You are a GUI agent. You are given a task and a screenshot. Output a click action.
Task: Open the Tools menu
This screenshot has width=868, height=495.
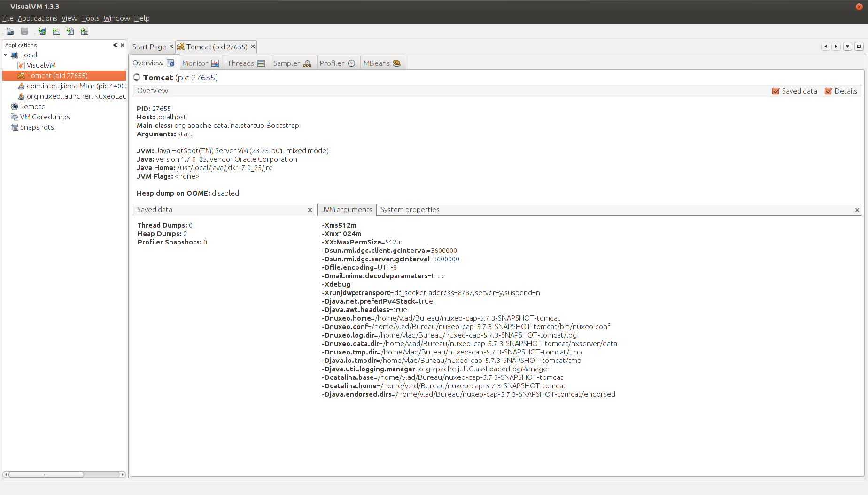[90, 18]
